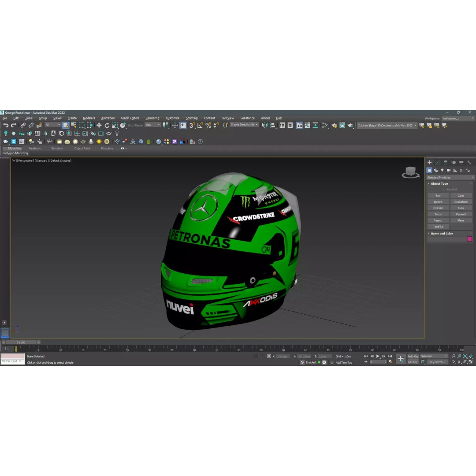Play the animation
Viewport: 476px width, 476px height.
(378, 356)
